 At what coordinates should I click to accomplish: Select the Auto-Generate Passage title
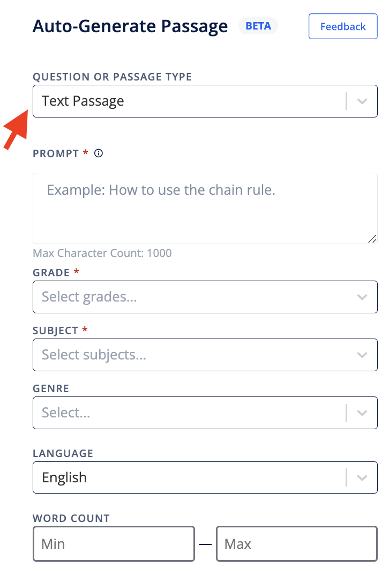click(130, 25)
